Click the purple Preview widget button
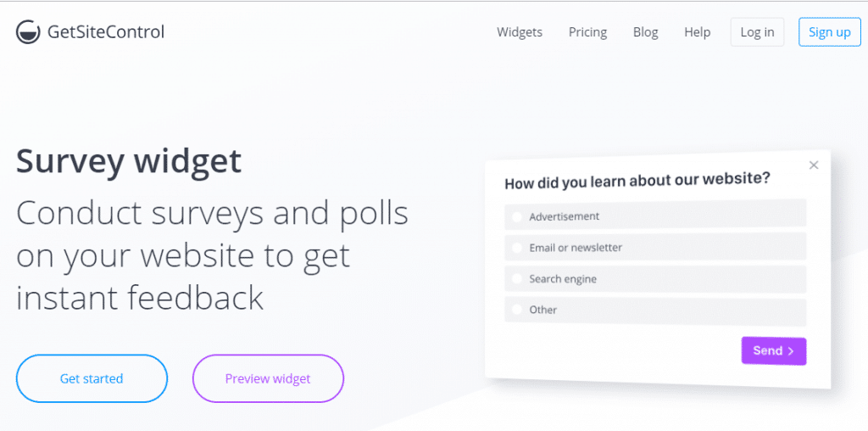Image resolution: width=868 pixels, height=431 pixels. pyautogui.click(x=268, y=378)
